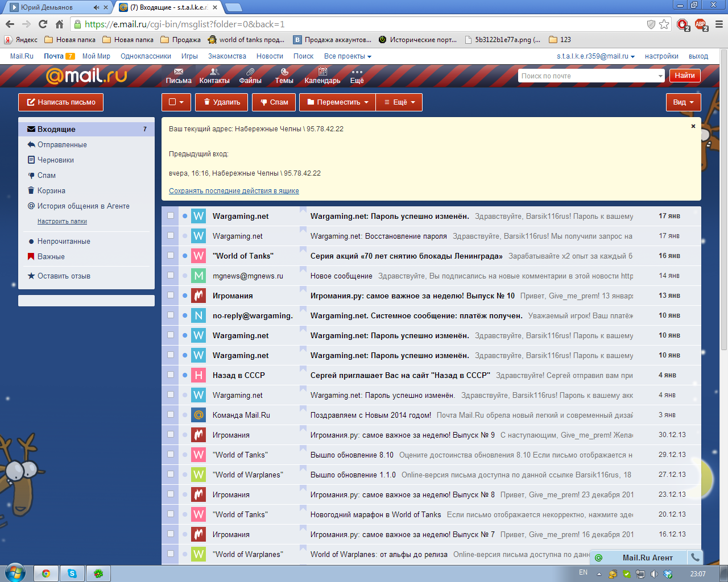Bookmark this page with the star icon
The image size is (728, 582).
[664, 24]
